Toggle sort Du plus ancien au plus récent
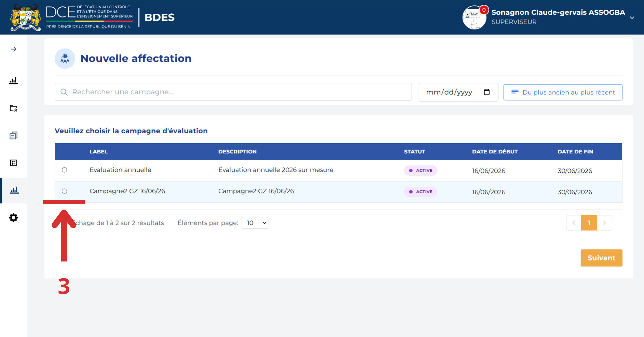The height and width of the screenshot is (337, 644). pos(563,92)
